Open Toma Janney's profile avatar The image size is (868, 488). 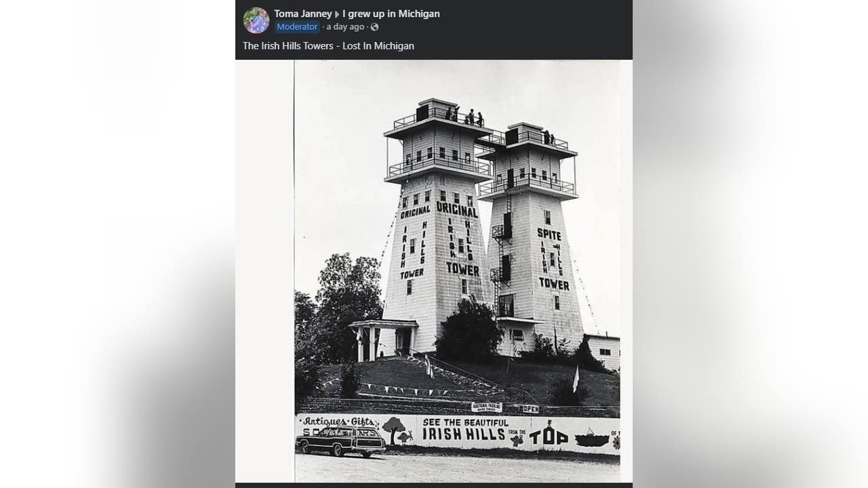256,20
